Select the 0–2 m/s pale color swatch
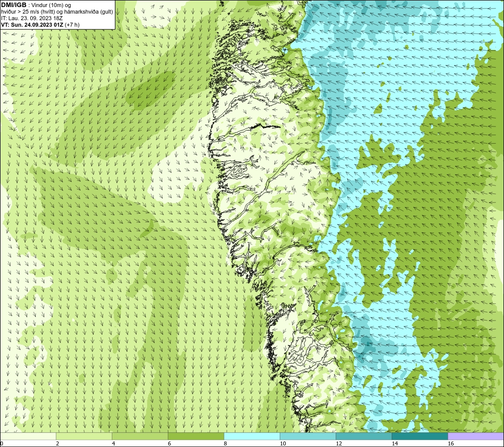The image size is (504, 447). (28, 436)
